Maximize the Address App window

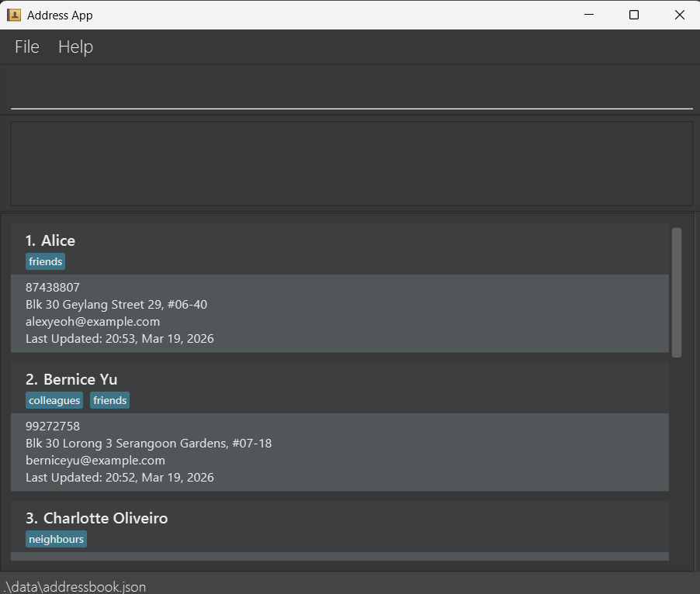634,15
